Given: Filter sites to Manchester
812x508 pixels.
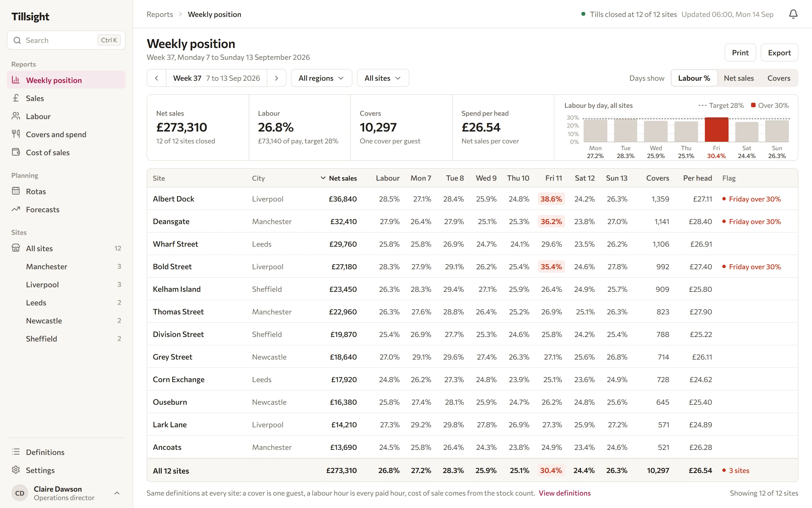Looking at the screenshot, I should (66, 266).
